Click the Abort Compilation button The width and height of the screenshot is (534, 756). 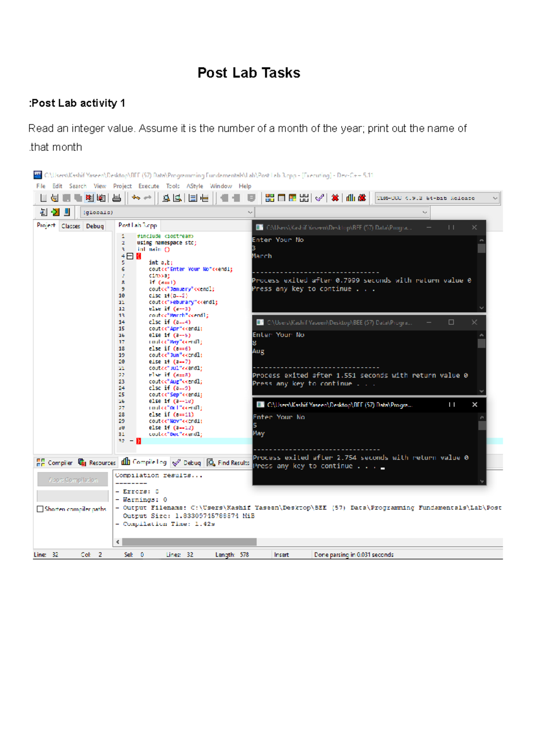(73, 480)
